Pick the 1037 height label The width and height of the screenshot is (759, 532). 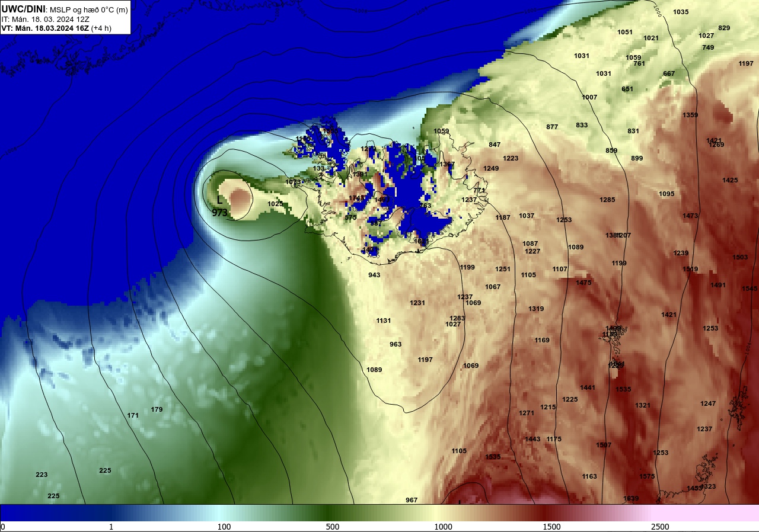(x=527, y=216)
